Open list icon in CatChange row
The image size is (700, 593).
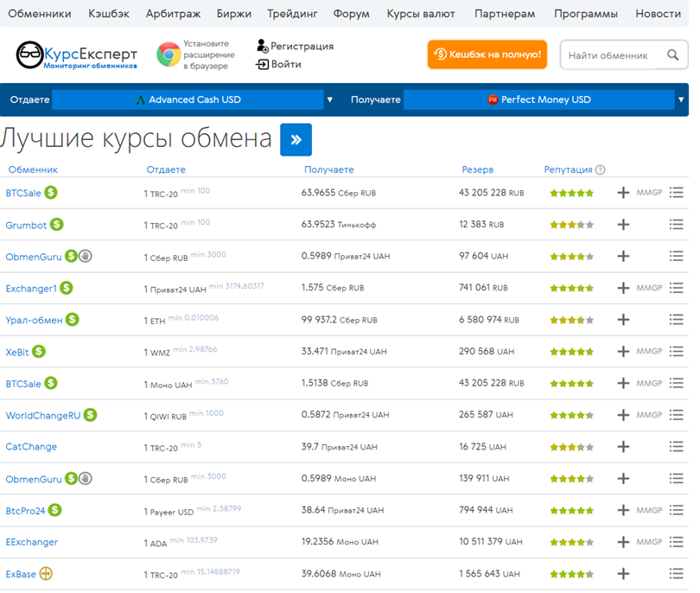click(677, 447)
